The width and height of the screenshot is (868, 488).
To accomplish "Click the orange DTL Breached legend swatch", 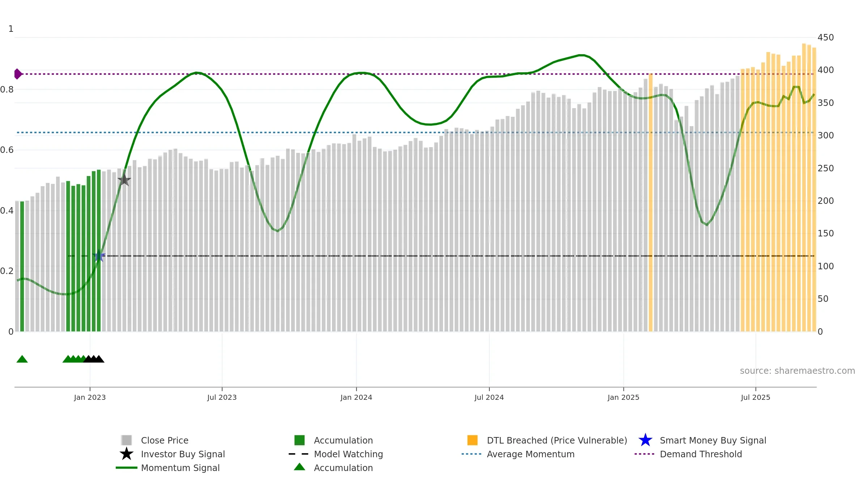I will 472,440.
